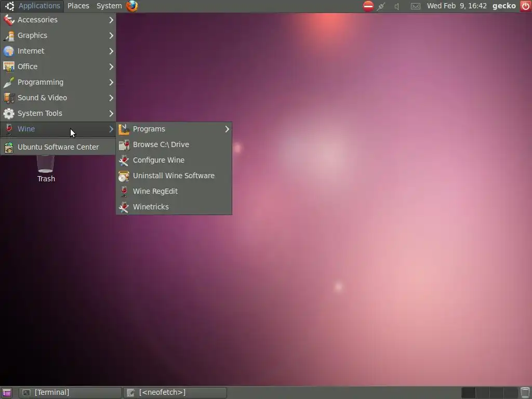Click the Ubuntu logo in top panel
The height and width of the screenshot is (399, 532).
[x=9, y=6]
